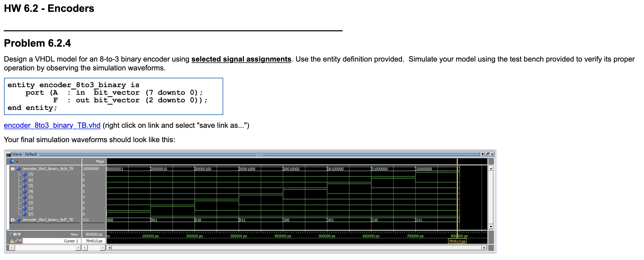Select signal bit (7) diamond icon
This screenshot has height=260, width=644.
(x=25, y=174)
